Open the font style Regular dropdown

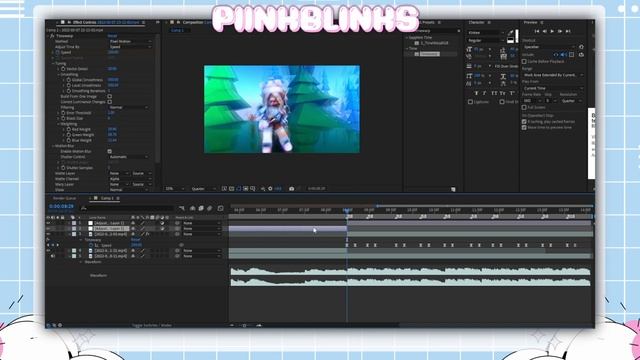(486, 40)
